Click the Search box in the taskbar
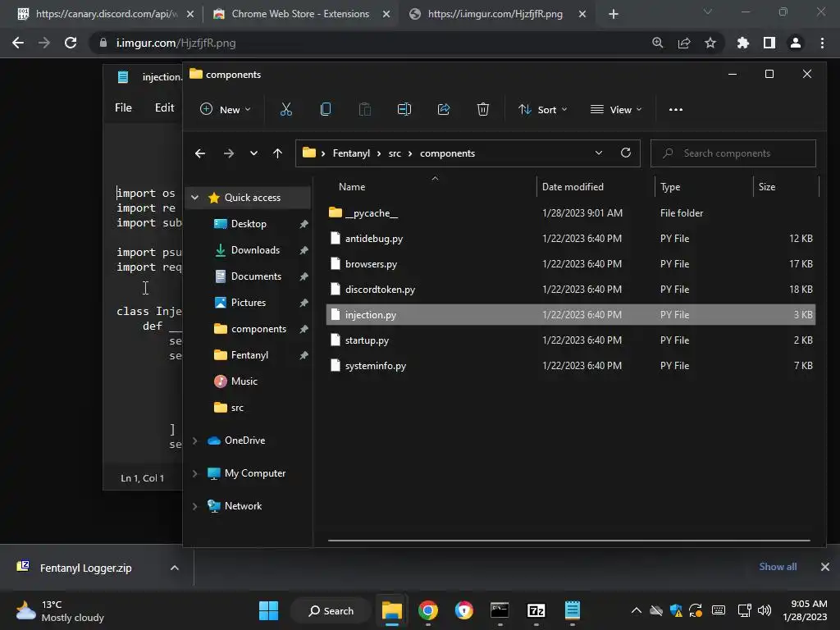 click(331, 610)
